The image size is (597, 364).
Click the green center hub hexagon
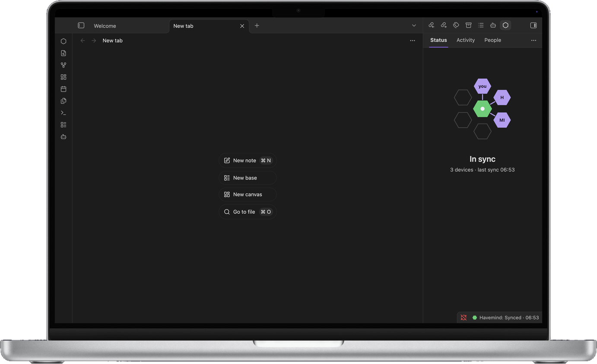click(x=483, y=109)
